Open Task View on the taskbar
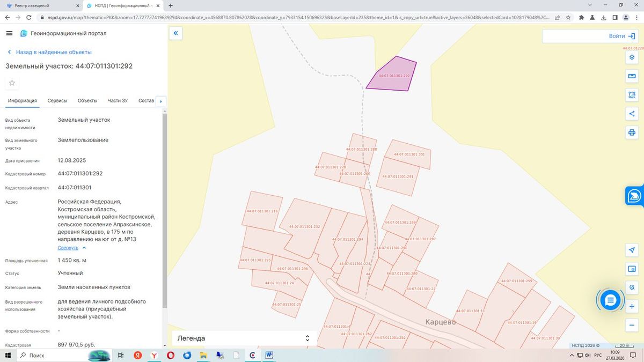The width and height of the screenshot is (644, 362). click(121, 356)
